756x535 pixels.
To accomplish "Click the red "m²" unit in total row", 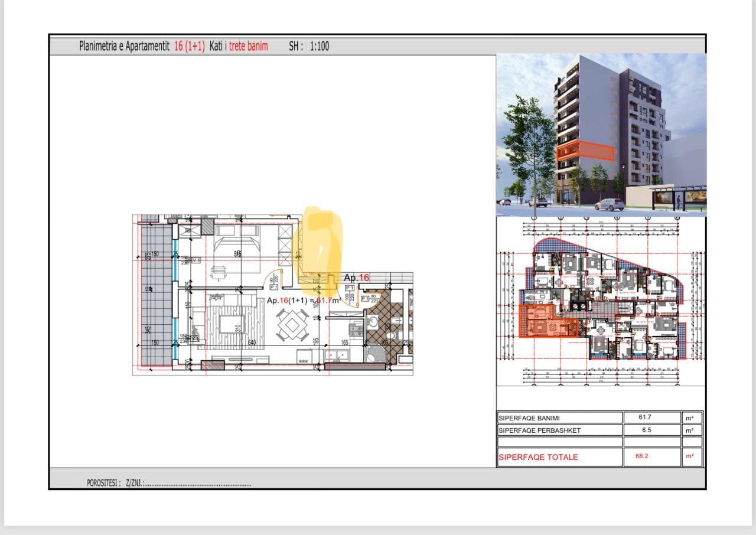I will click(x=689, y=456).
